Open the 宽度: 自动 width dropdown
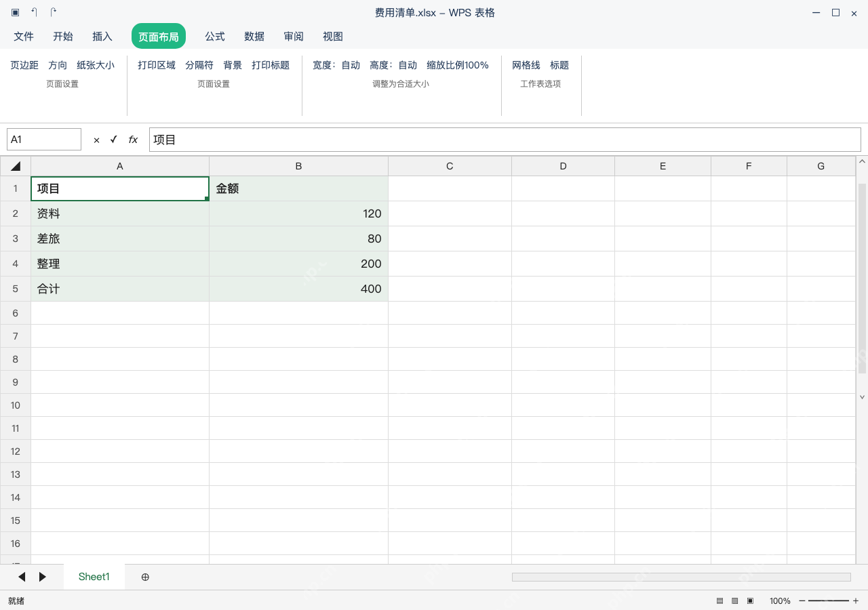This screenshot has height=610, width=868. pyautogui.click(x=336, y=65)
